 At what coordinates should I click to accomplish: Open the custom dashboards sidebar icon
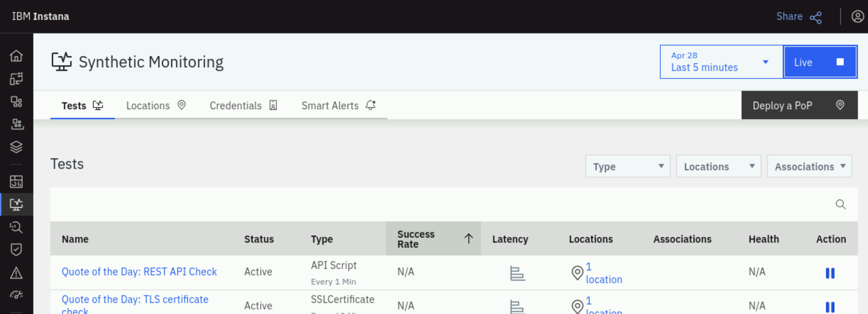16,79
